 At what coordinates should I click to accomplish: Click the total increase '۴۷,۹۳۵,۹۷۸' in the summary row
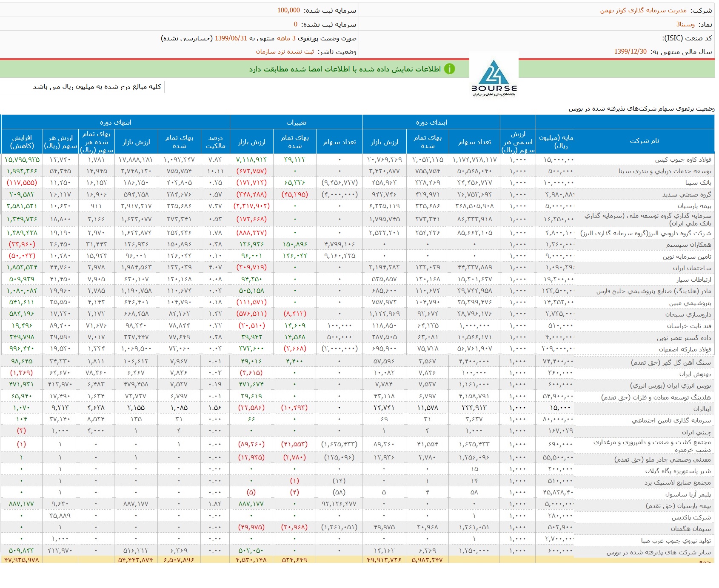(21, 559)
